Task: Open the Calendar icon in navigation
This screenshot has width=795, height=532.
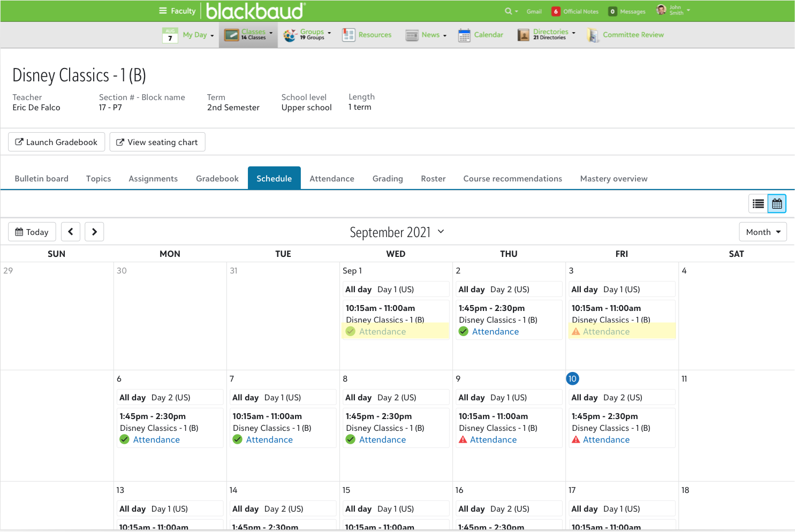Action: point(464,35)
